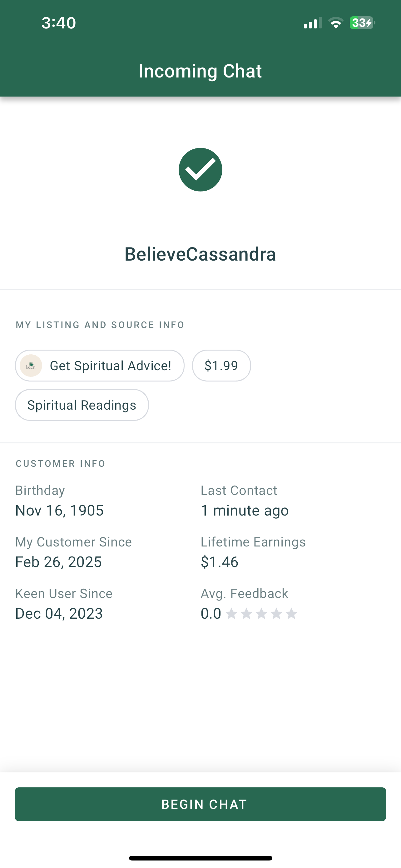Tap the home indicator bar at bottom

(200, 858)
